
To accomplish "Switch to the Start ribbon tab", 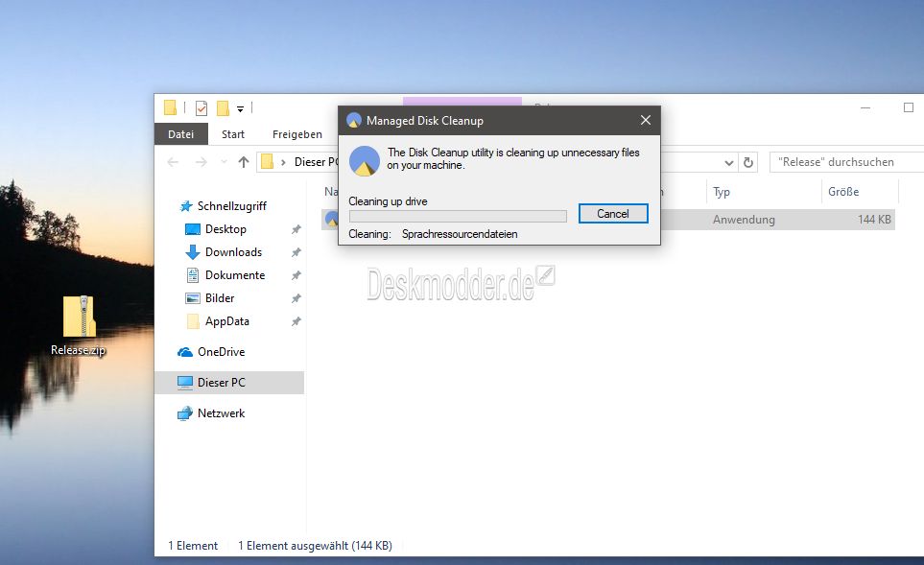I will click(233, 135).
